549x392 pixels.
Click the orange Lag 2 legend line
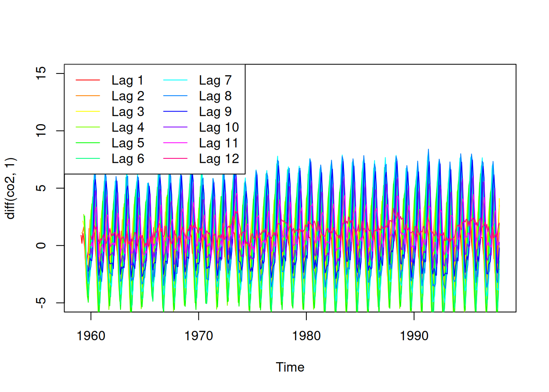pos(88,96)
